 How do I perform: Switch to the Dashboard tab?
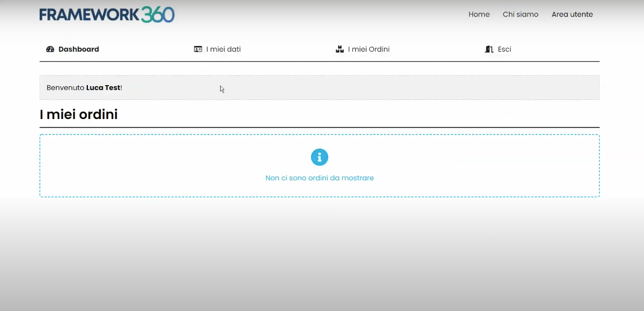pyautogui.click(x=78, y=49)
